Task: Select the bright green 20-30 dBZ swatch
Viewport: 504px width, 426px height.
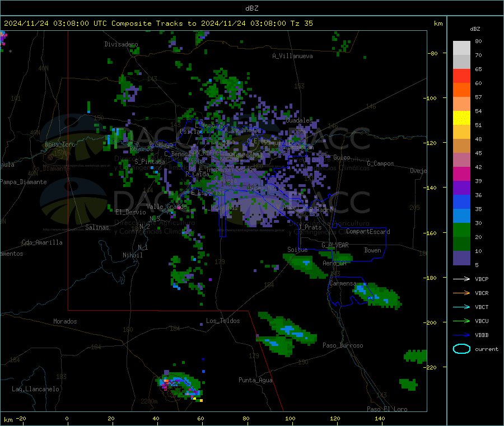Action: click(x=461, y=230)
